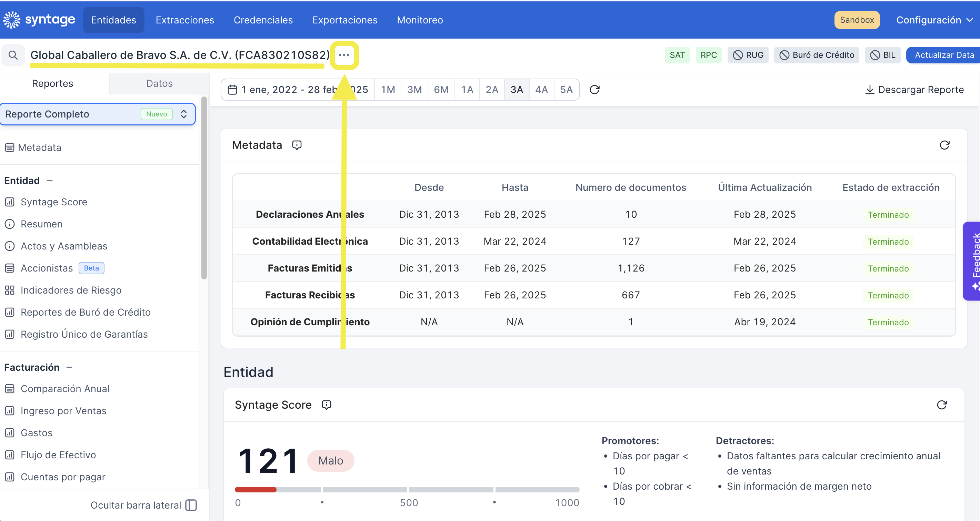Switch to the Datos tab
Viewport: 980px width, 521px height.
[159, 83]
